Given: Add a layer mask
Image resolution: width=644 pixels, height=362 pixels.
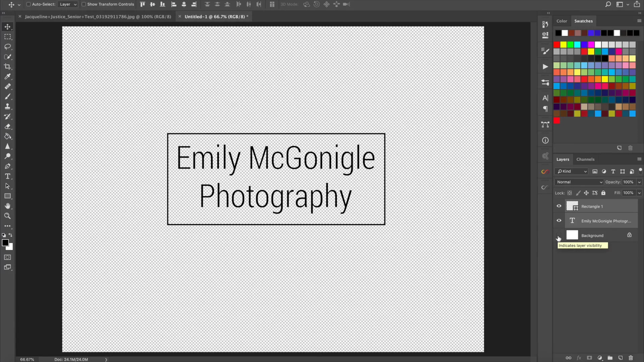Looking at the screenshot, I should coord(589,358).
